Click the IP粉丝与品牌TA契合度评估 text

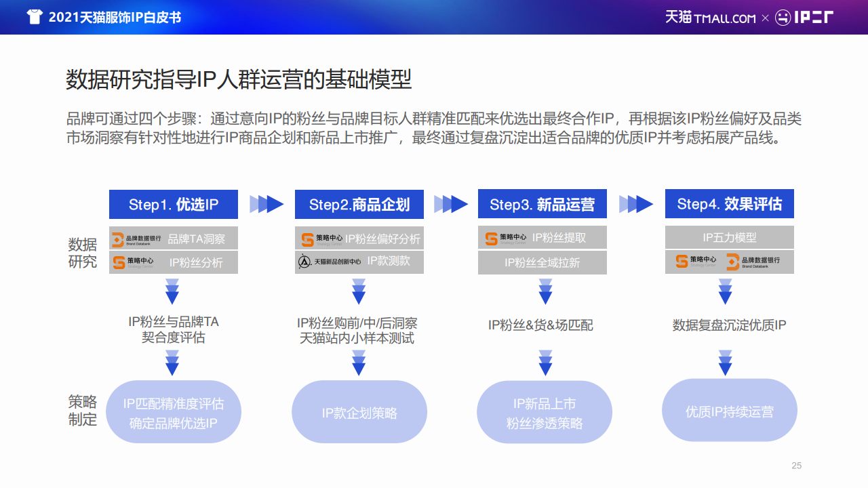(174, 329)
